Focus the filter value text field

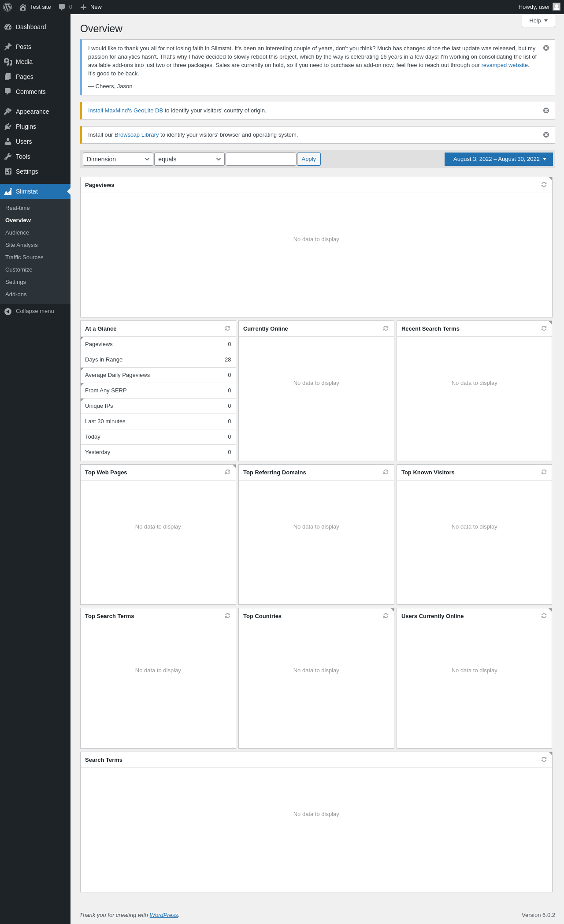261,159
